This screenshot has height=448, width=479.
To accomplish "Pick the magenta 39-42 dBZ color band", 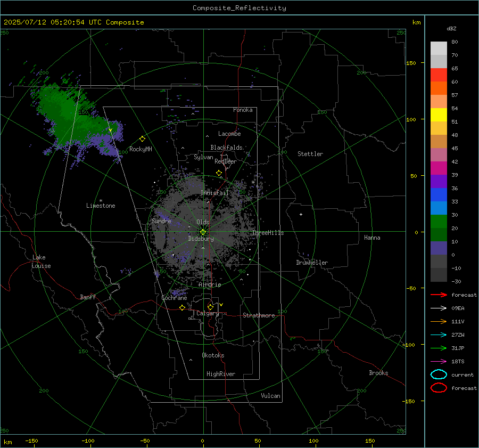I will (439, 168).
